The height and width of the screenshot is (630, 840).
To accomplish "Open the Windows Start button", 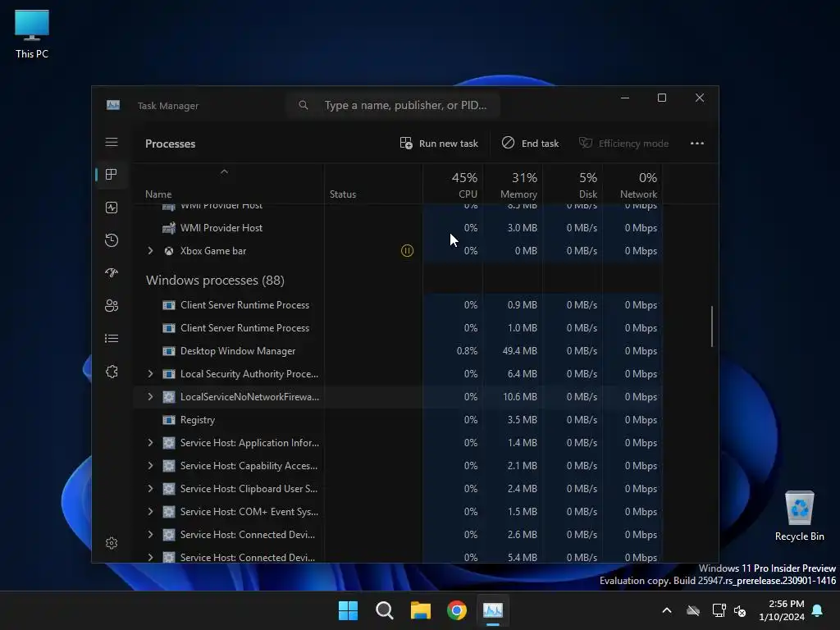I will (x=348, y=610).
